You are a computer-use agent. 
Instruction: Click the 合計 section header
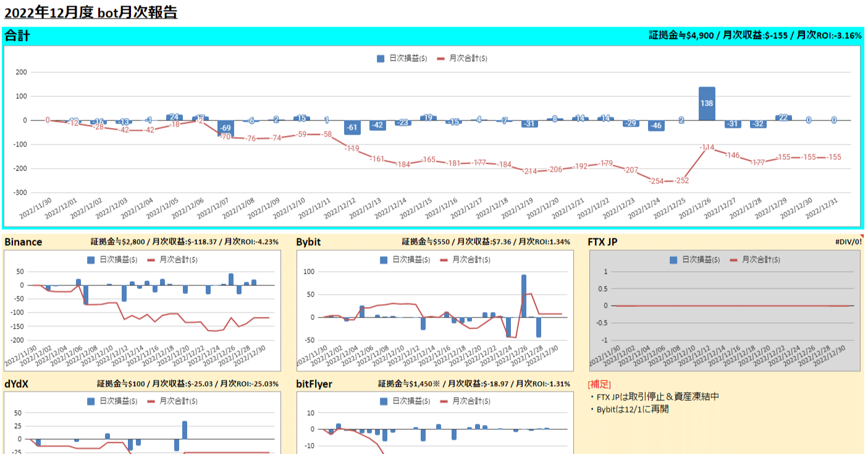pos(17,36)
